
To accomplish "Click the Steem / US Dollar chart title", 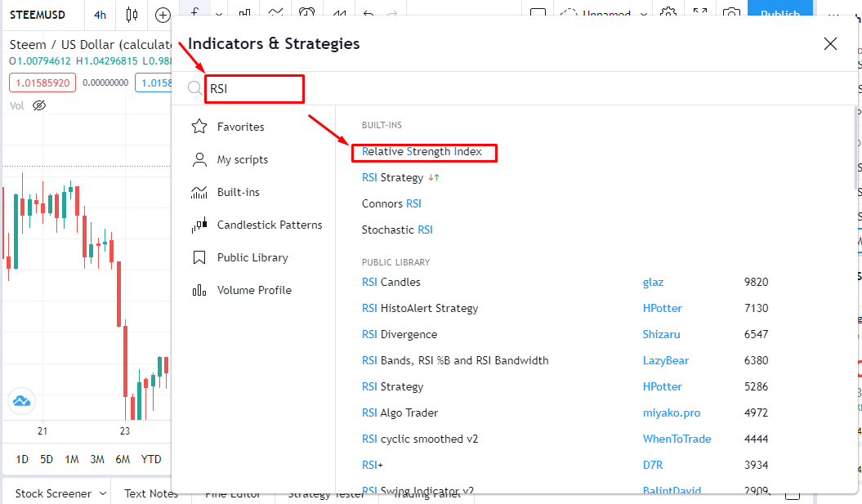I will pos(90,45).
